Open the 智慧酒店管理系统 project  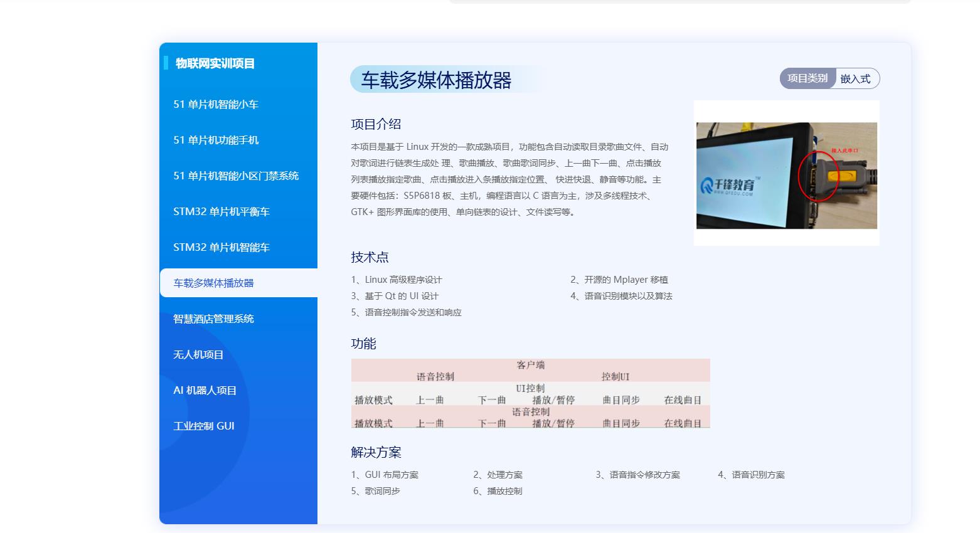214,319
